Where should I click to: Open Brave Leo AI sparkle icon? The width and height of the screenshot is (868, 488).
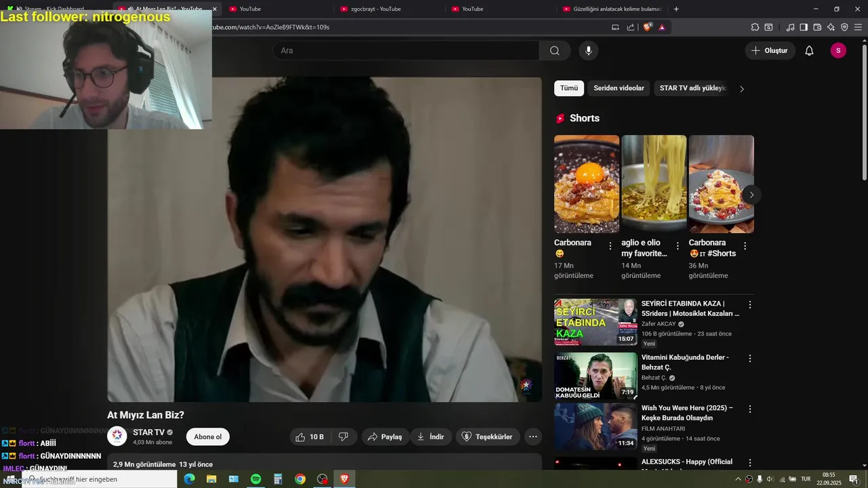tap(831, 27)
